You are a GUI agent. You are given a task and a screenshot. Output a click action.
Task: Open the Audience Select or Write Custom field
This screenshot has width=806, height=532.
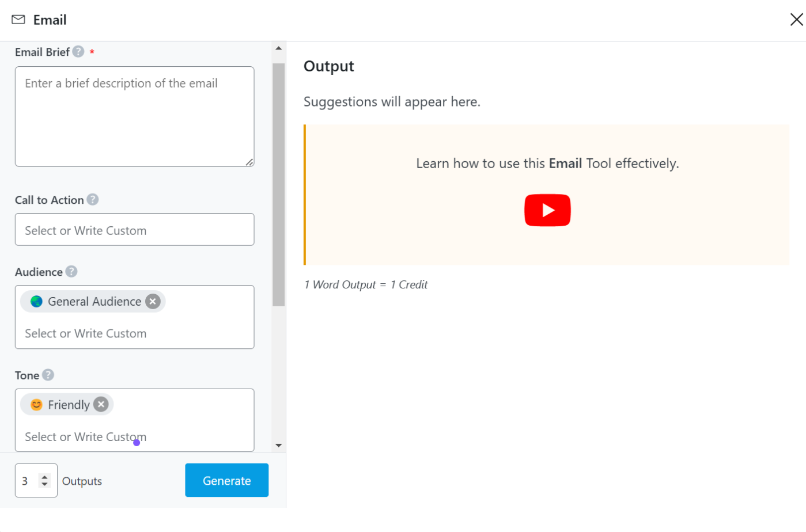[134, 333]
